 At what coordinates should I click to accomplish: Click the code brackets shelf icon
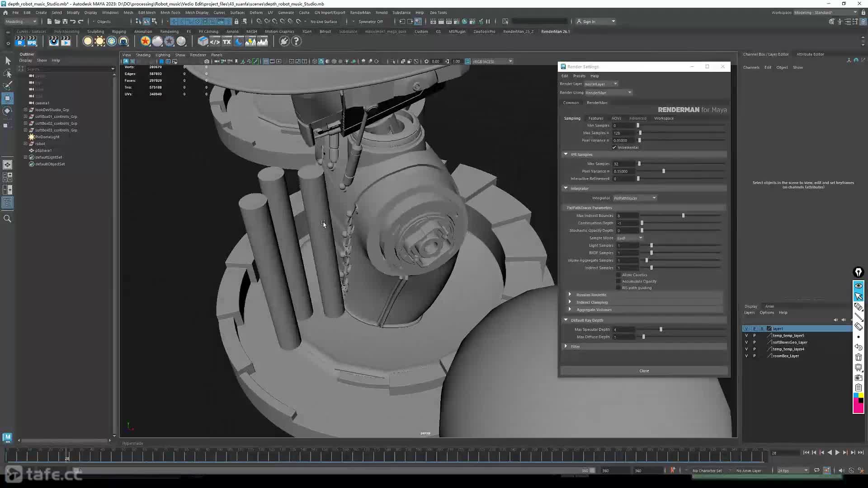(215, 42)
